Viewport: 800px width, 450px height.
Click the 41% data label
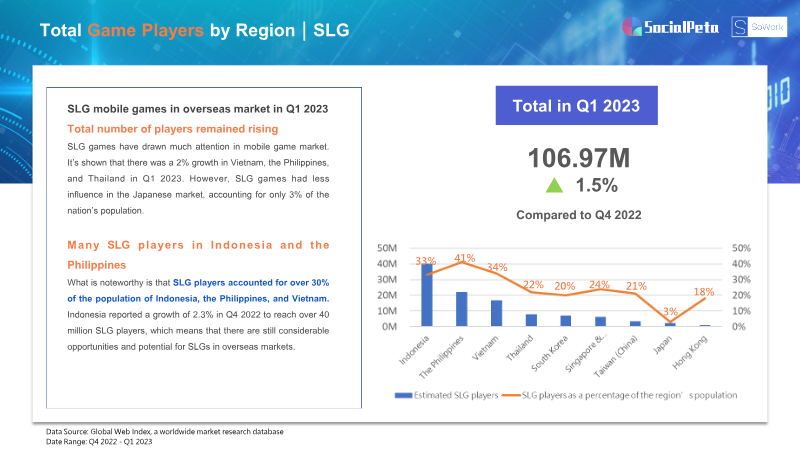[x=465, y=258]
